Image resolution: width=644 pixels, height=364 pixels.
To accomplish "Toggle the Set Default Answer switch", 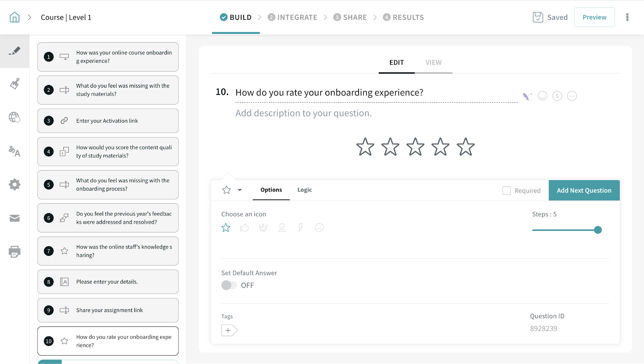I will click(229, 285).
